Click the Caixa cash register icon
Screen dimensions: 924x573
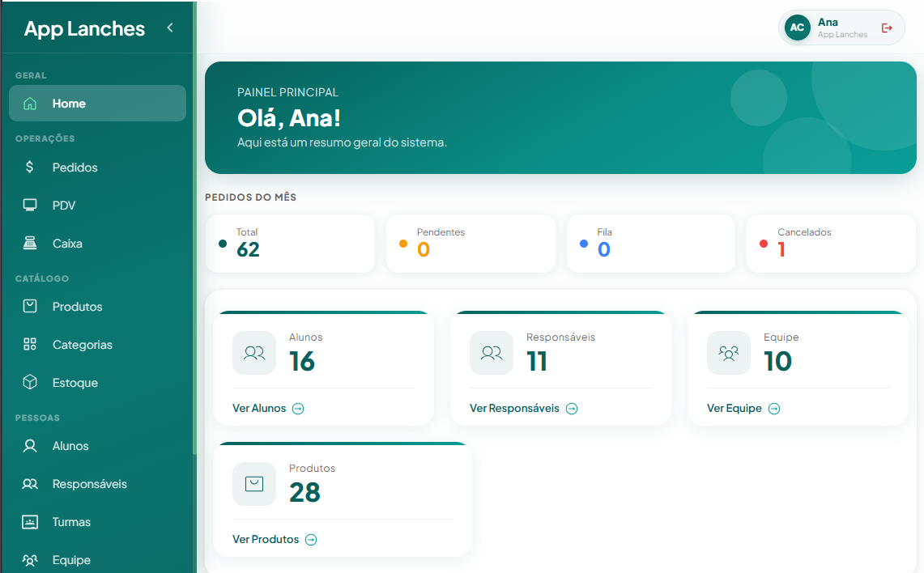(x=29, y=244)
